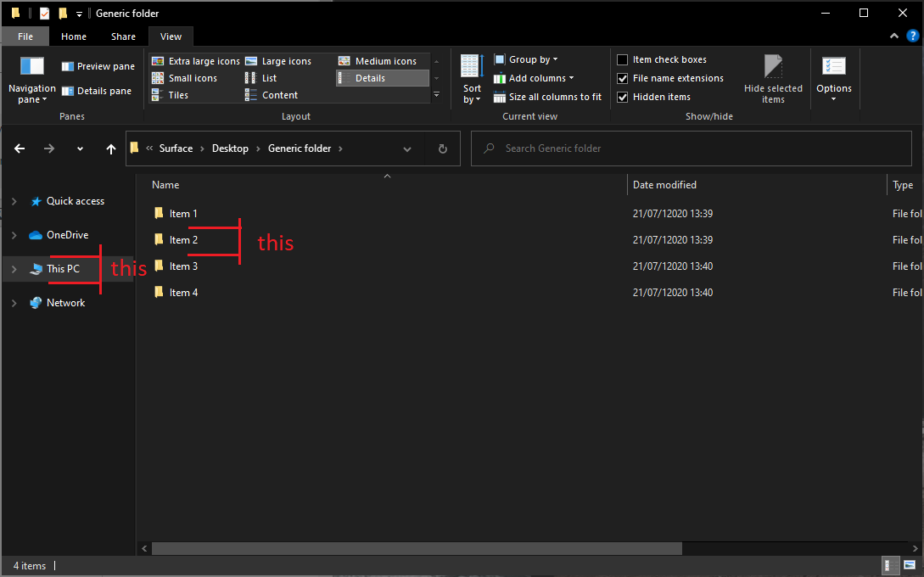Open the Sort by menu
Image resolution: width=924 pixels, height=577 pixels.
[x=472, y=80]
